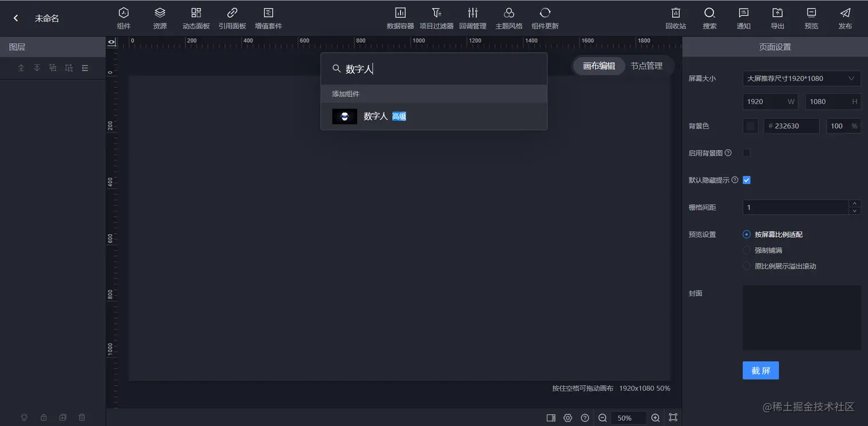Open the 回收站 recycle bin
Screen dimensions: 868x426
coord(676,18)
